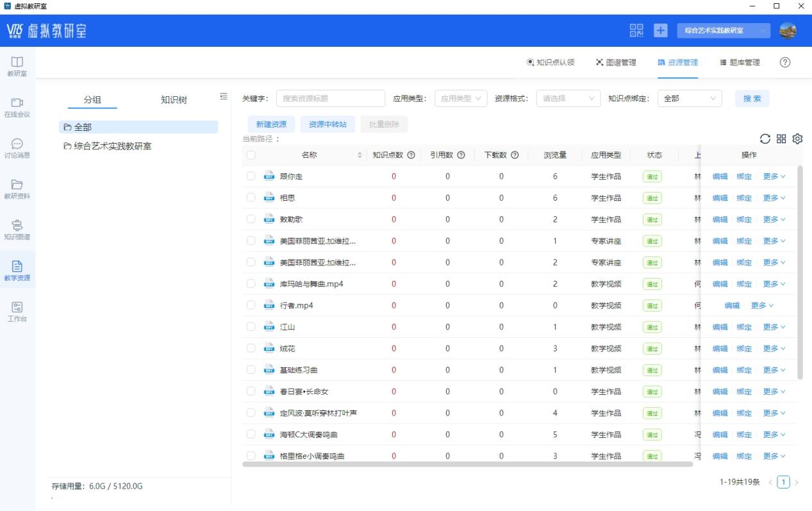Expand the 资源格式 dropdown

[x=568, y=99]
